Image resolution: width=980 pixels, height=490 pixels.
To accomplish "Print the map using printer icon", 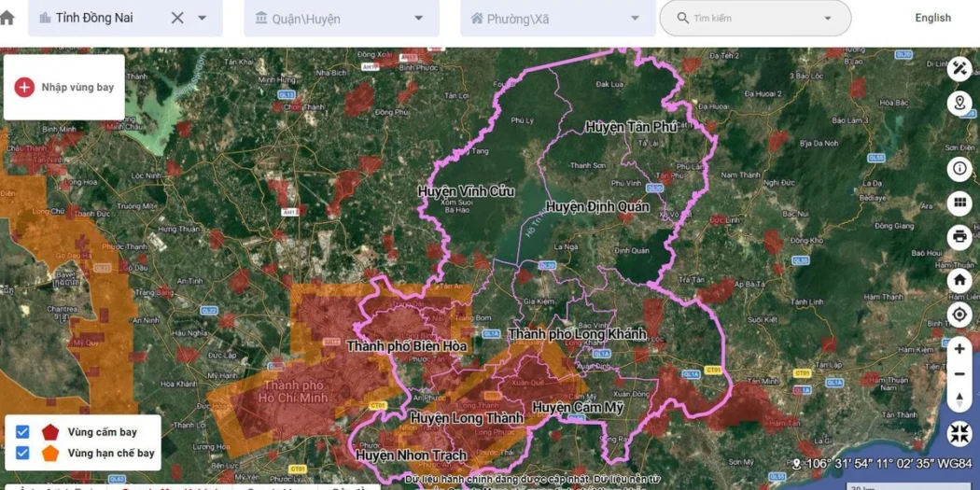I will coord(959,237).
